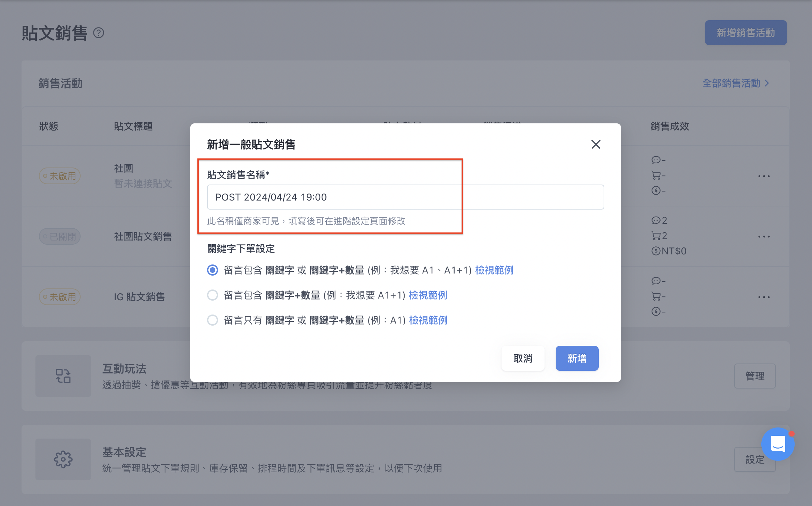Click the blue 新增 button in dialog
812x506 pixels.
(x=577, y=358)
